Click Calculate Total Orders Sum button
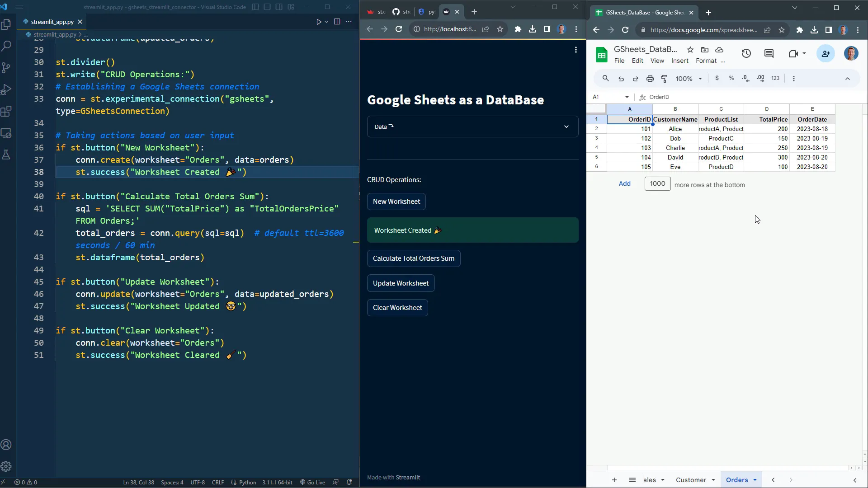Image resolution: width=868 pixels, height=488 pixels. coord(413,258)
